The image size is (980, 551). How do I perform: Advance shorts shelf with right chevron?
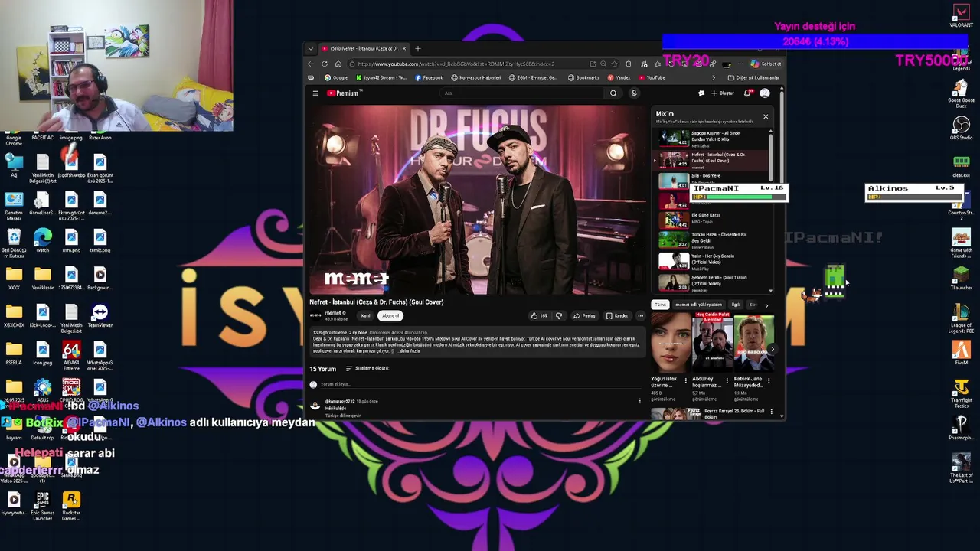pyautogui.click(x=772, y=349)
